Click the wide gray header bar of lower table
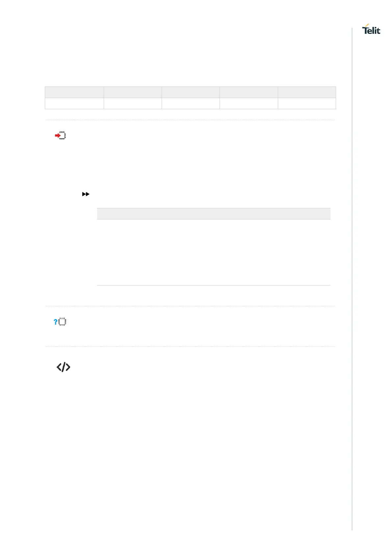Viewport: 392px width, 554px height. [x=214, y=214]
